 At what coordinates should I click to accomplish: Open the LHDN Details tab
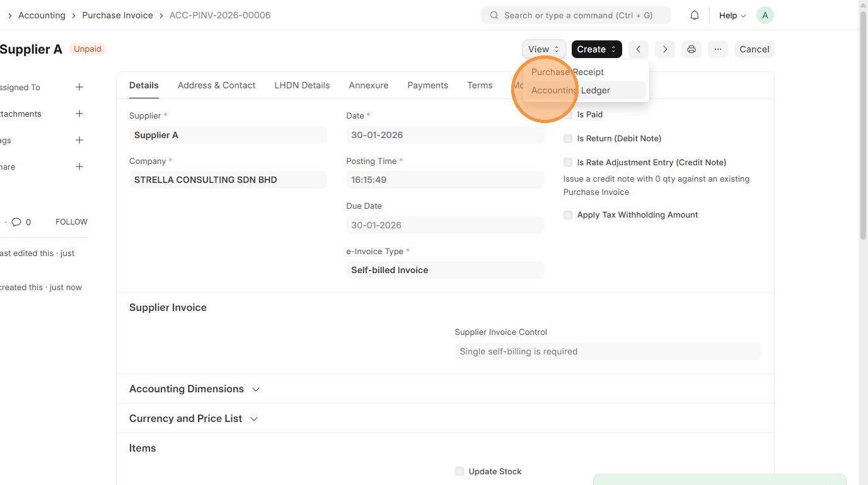coord(302,85)
